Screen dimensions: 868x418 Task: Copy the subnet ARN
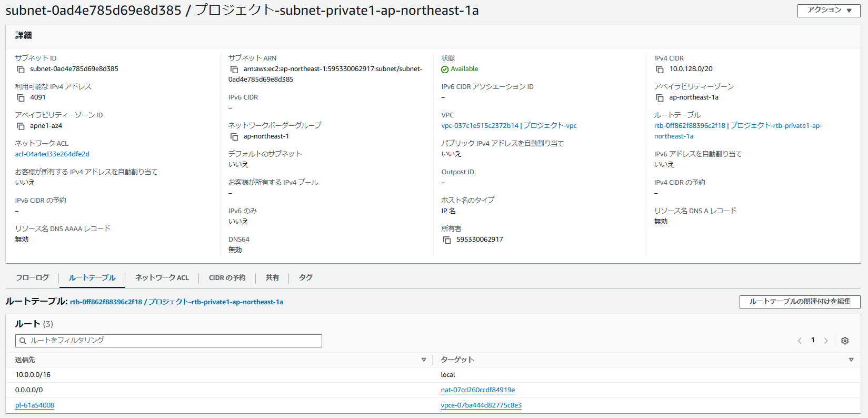234,69
